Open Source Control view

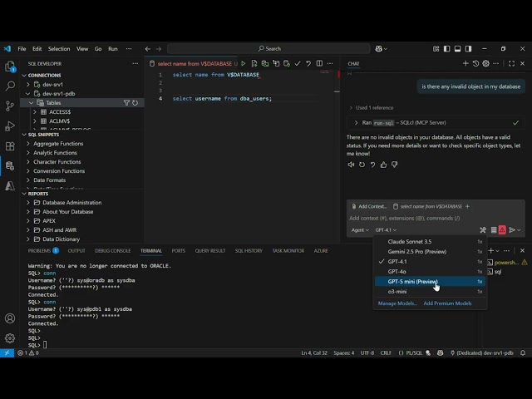click(10, 106)
